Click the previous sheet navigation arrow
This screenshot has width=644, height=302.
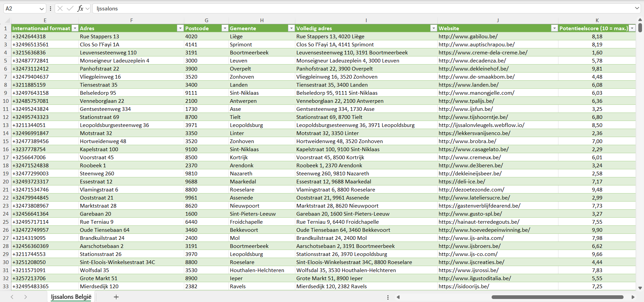click(x=12, y=297)
